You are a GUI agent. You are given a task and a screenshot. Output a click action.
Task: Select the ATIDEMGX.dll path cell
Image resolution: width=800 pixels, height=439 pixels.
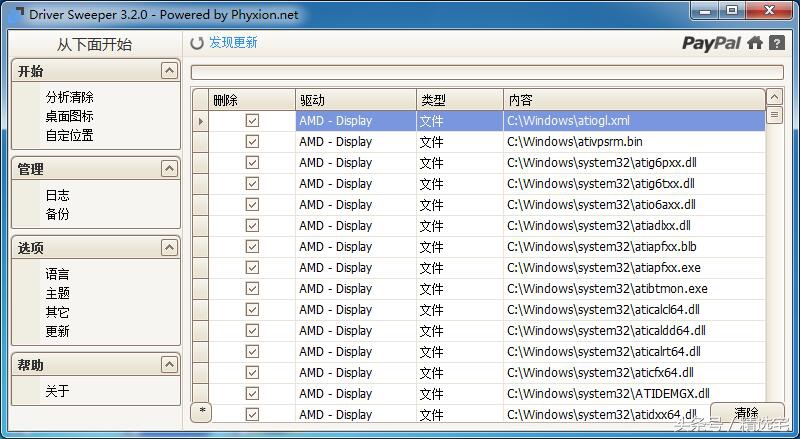[634, 394]
